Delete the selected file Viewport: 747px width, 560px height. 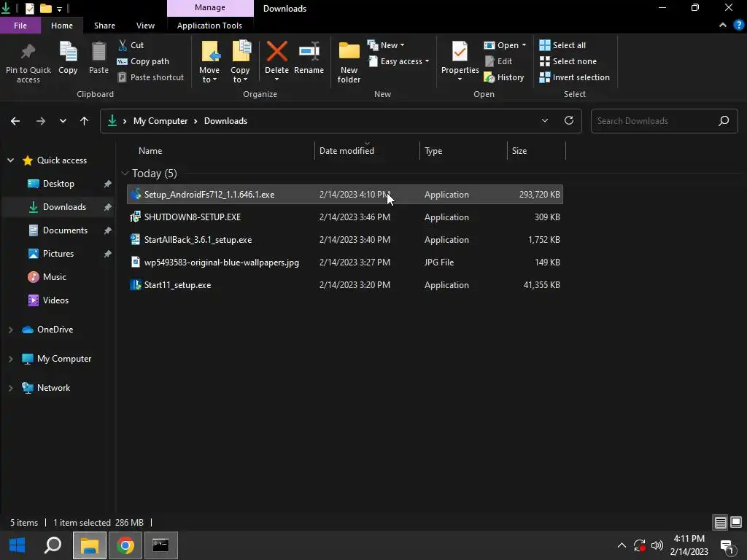coord(276,57)
